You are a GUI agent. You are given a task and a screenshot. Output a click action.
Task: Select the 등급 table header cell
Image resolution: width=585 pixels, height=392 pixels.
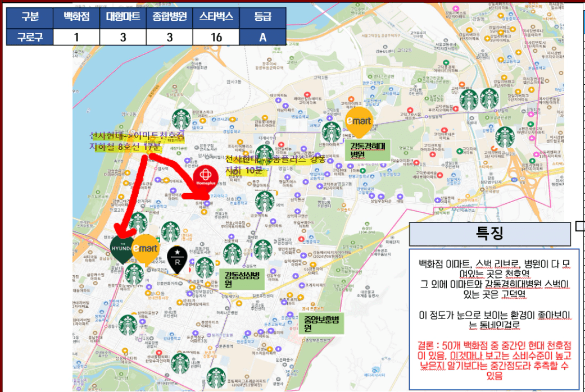262,17
